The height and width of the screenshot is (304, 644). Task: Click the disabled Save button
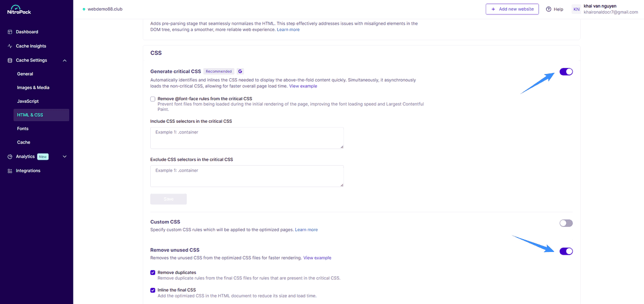tap(169, 199)
